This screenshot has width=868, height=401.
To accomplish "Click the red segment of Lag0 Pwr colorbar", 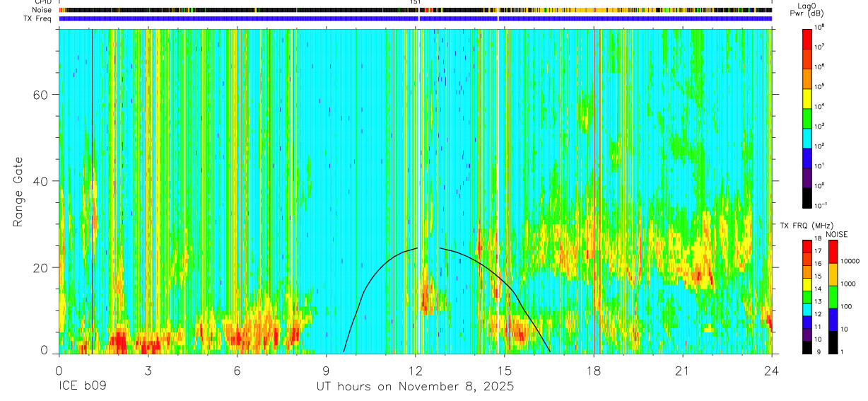I will pyautogui.click(x=807, y=38).
